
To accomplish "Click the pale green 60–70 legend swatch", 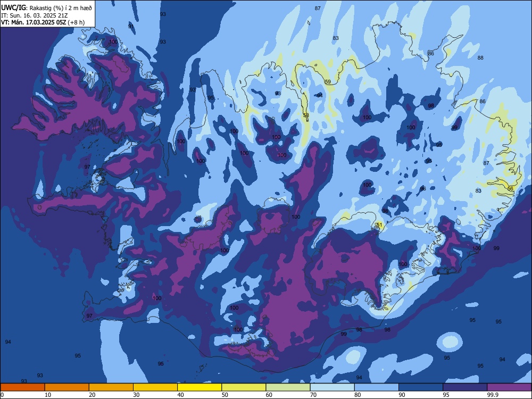I will [288, 387].
